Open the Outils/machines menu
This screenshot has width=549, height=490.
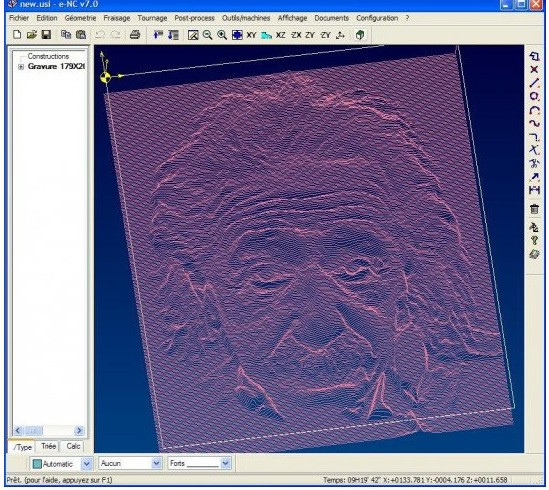(246, 18)
